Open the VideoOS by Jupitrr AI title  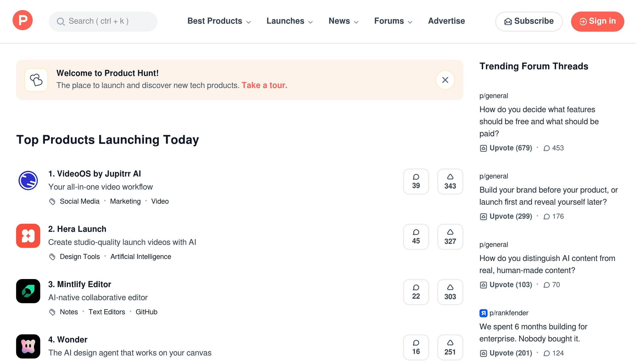point(94,174)
